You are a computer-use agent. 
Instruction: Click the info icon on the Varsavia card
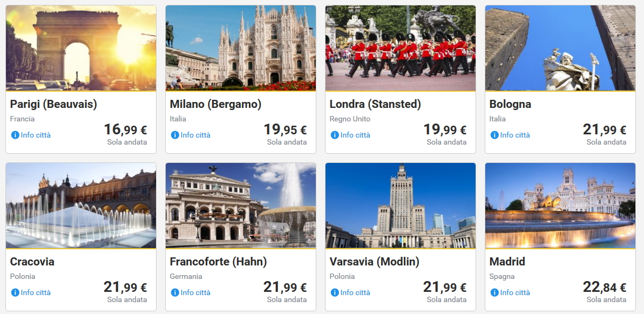click(x=335, y=292)
